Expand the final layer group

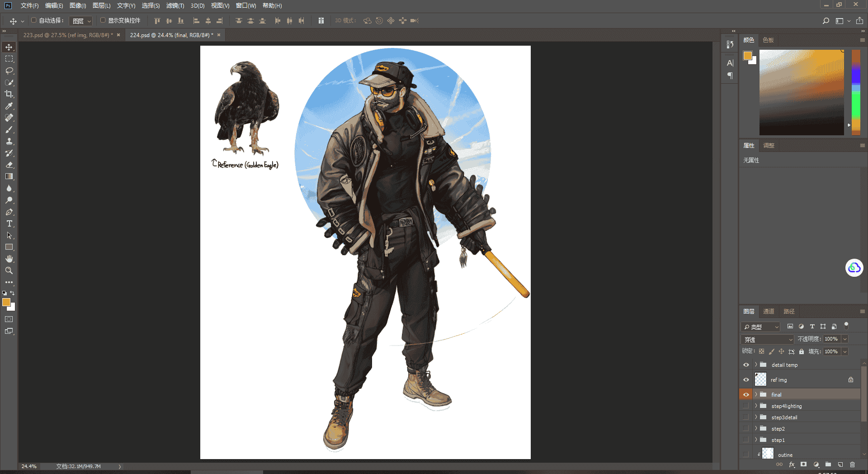click(756, 394)
